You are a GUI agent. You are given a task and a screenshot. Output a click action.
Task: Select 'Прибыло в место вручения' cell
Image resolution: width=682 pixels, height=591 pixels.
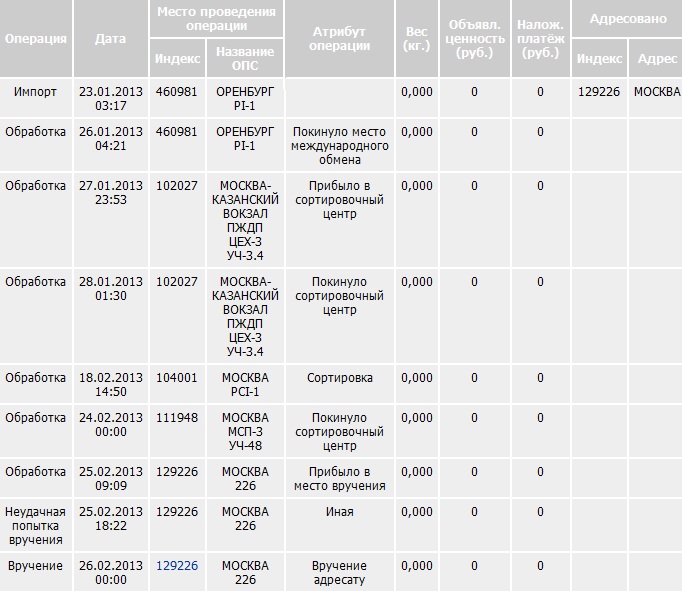pos(339,478)
